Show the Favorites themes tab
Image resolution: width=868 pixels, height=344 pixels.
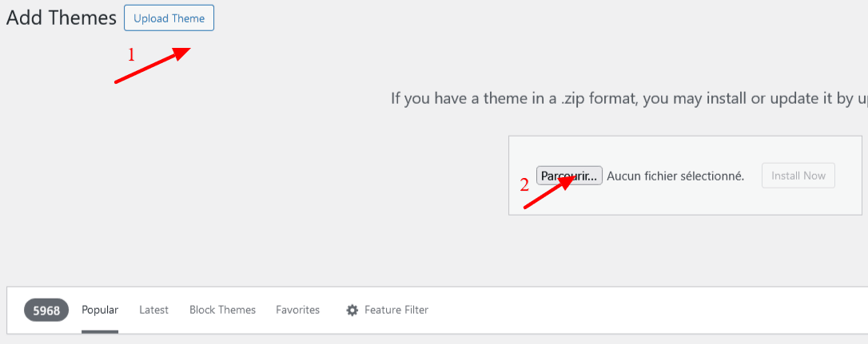298,310
